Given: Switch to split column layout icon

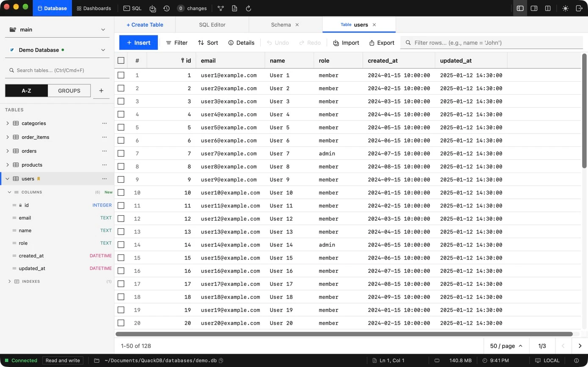Looking at the screenshot, I should tap(548, 8).
